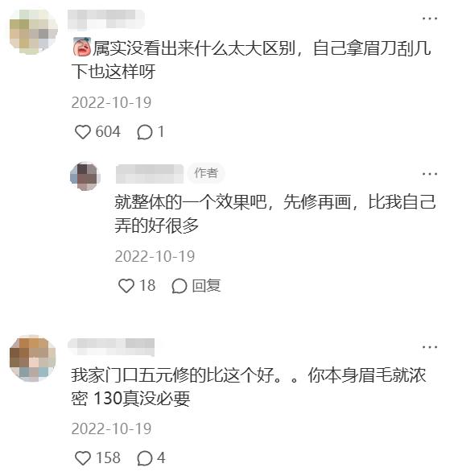Click the third commenter's blurred username
The height and width of the screenshot is (476, 450).
click(x=111, y=346)
